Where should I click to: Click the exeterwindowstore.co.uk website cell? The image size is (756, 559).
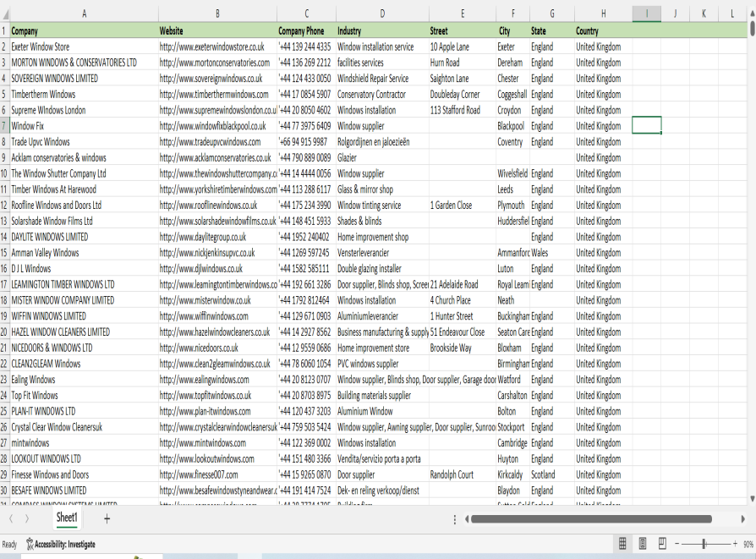tap(217, 47)
